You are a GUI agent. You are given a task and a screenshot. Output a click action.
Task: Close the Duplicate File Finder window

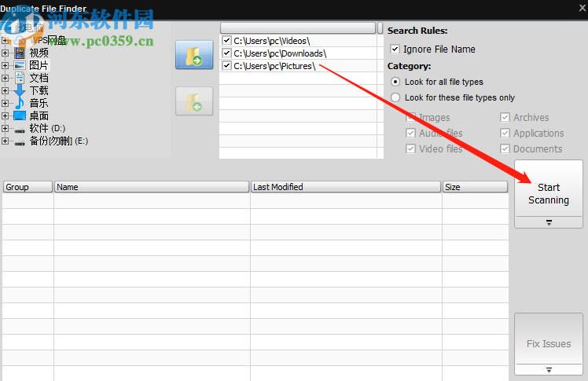click(582, 8)
